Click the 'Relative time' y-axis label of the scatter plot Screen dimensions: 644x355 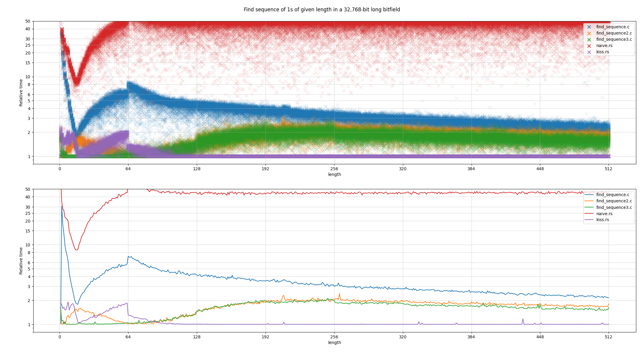[x=21, y=93]
